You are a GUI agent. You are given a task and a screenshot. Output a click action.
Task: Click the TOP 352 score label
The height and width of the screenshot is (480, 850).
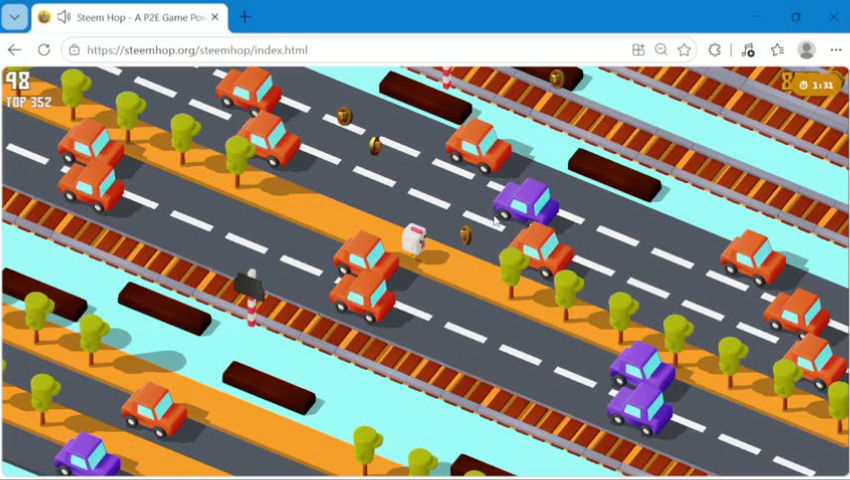(29, 102)
